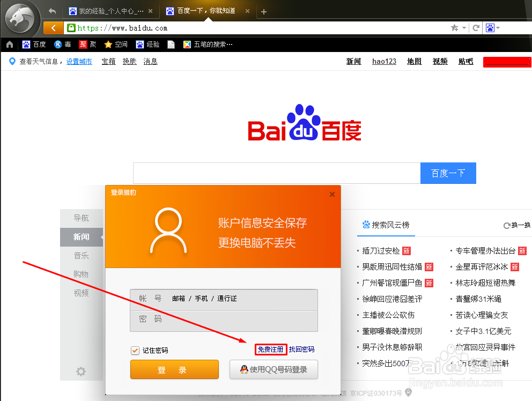Open the 消息 link
Viewport: 532px width, 401px height.
[150, 62]
